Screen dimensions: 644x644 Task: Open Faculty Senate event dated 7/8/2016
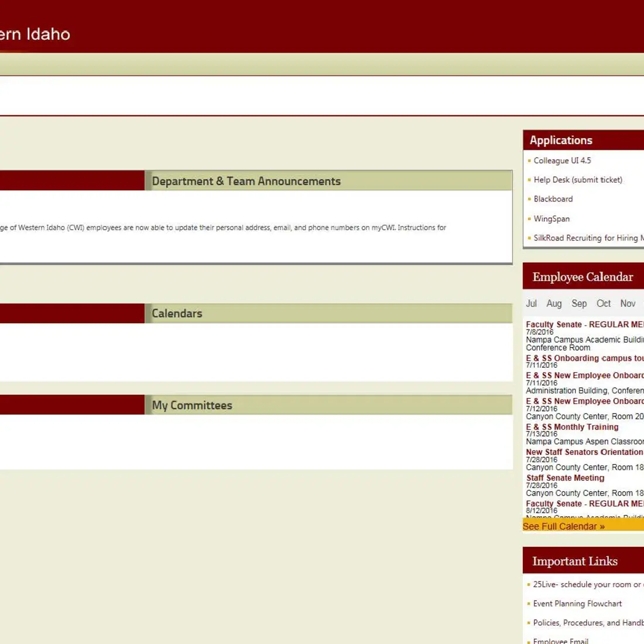tap(584, 324)
